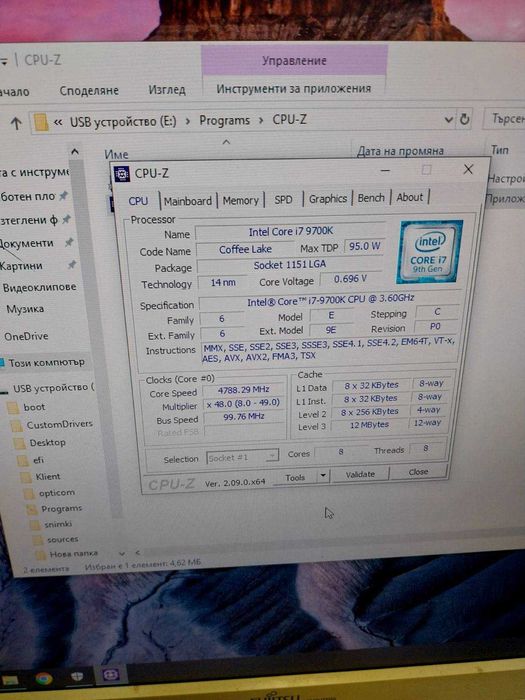This screenshot has height=700, width=525.
Task: Open the Инструменти за приложения ribbon tab
Action: (293, 89)
